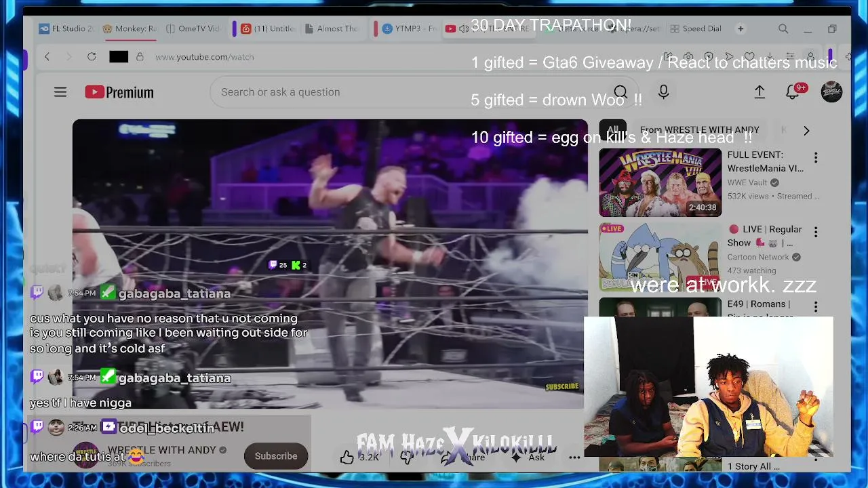The height and width of the screenshot is (488, 868).
Task: Open the YouTube account avatar menu
Action: [x=831, y=92]
